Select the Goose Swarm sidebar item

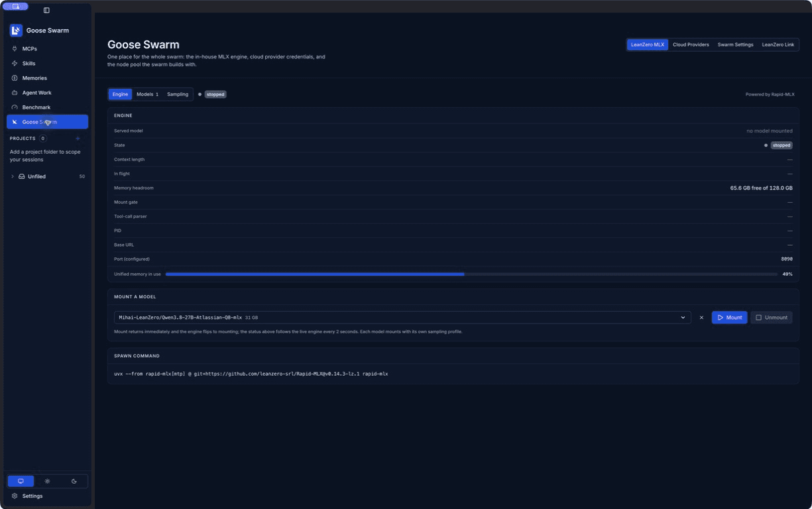(x=47, y=122)
